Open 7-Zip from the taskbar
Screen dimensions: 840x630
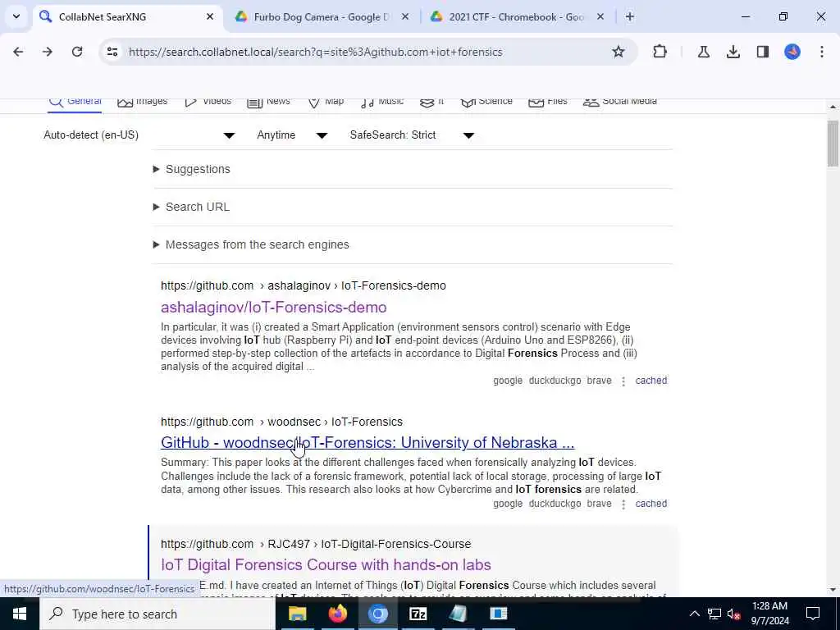(418, 614)
